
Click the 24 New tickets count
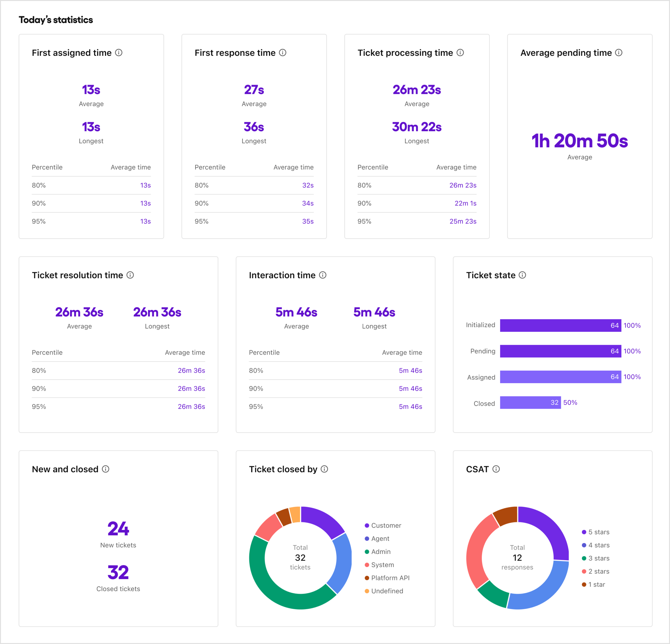[118, 529]
